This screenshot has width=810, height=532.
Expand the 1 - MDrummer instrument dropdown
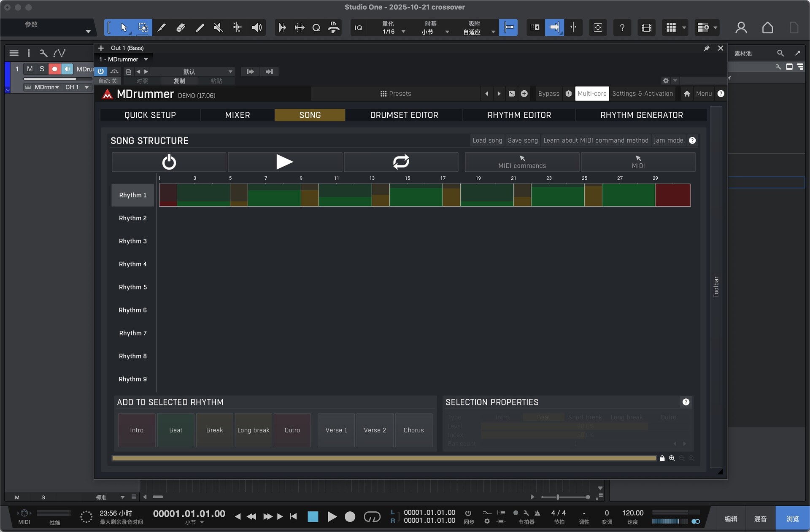pyautogui.click(x=146, y=59)
